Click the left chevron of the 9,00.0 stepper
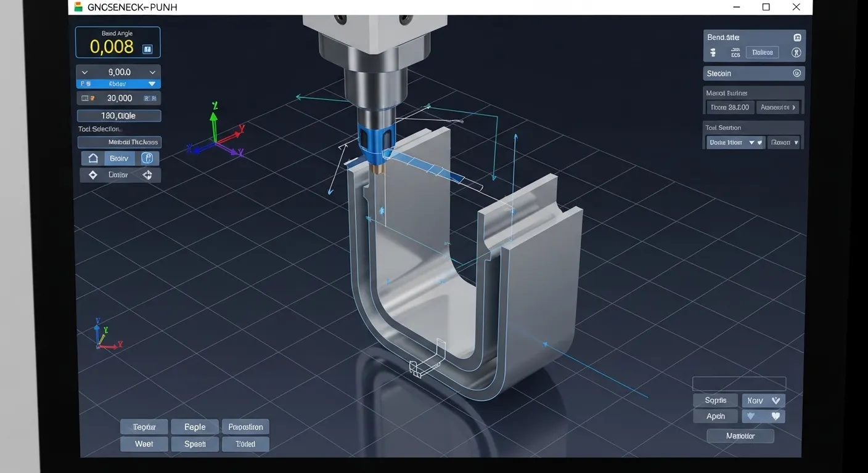The height and width of the screenshot is (473, 868). click(x=85, y=72)
